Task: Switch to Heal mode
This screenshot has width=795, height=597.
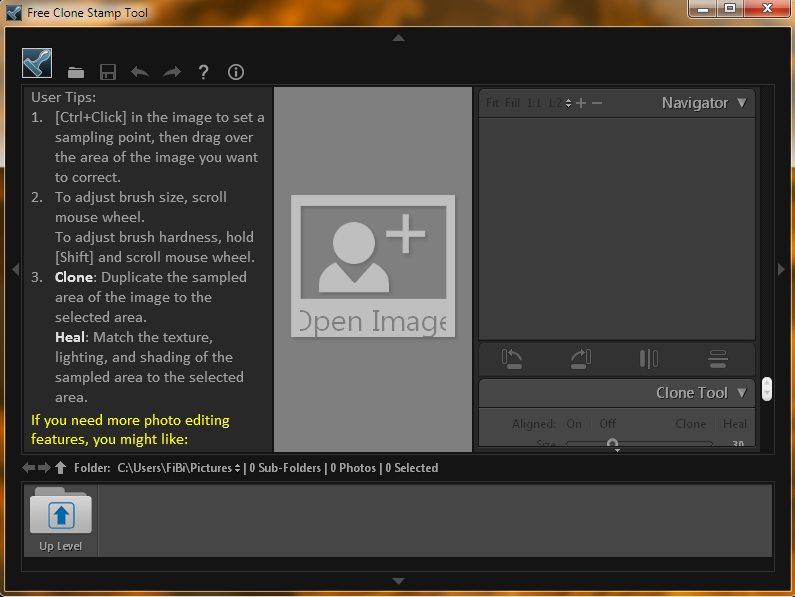Action: tap(735, 424)
